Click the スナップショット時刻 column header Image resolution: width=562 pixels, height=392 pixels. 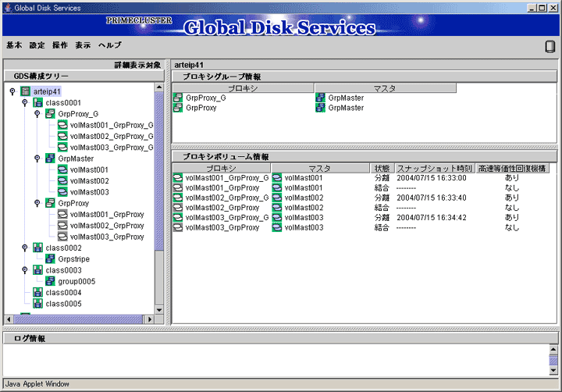[435, 168]
